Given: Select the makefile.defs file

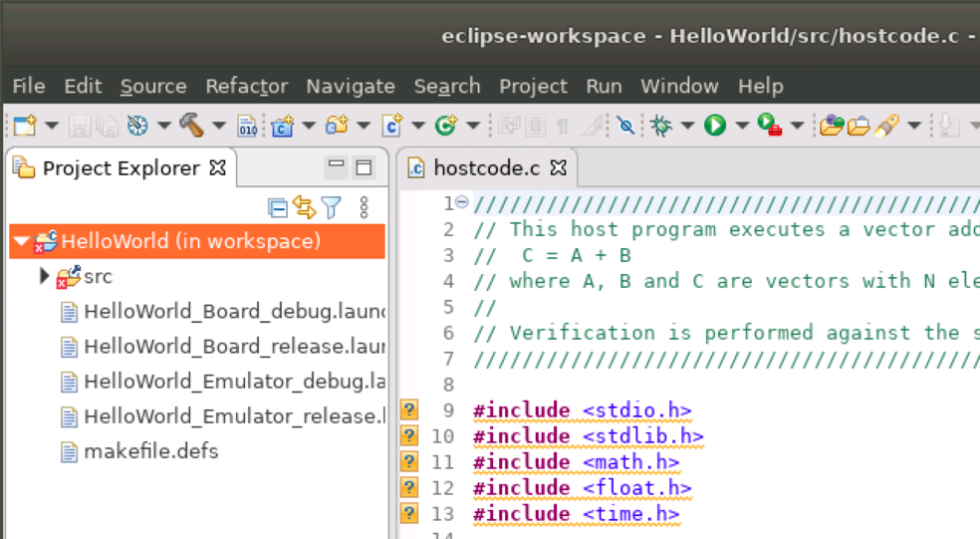Looking at the screenshot, I should (x=150, y=451).
